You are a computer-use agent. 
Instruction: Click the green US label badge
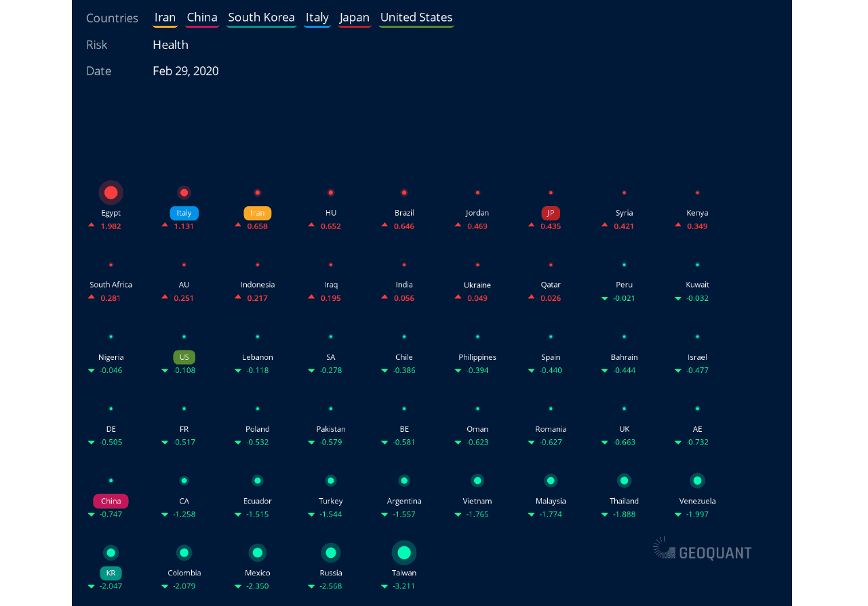click(x=184, y=357)
